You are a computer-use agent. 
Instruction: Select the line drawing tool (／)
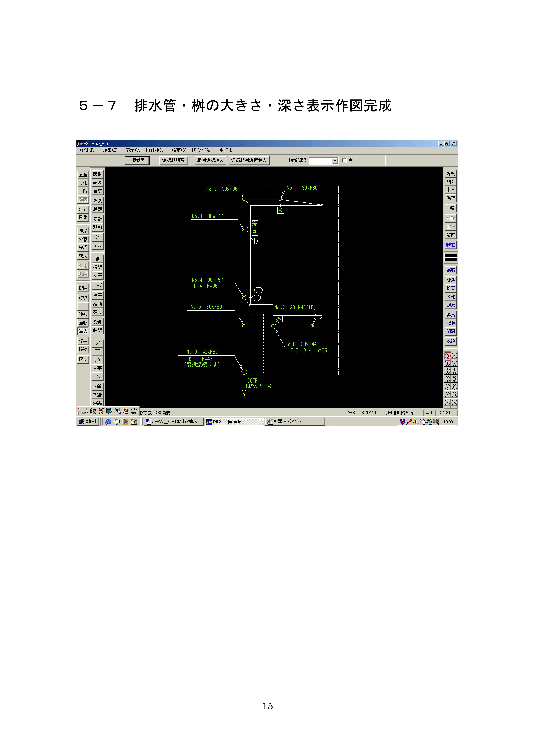[x=97, y=343]
